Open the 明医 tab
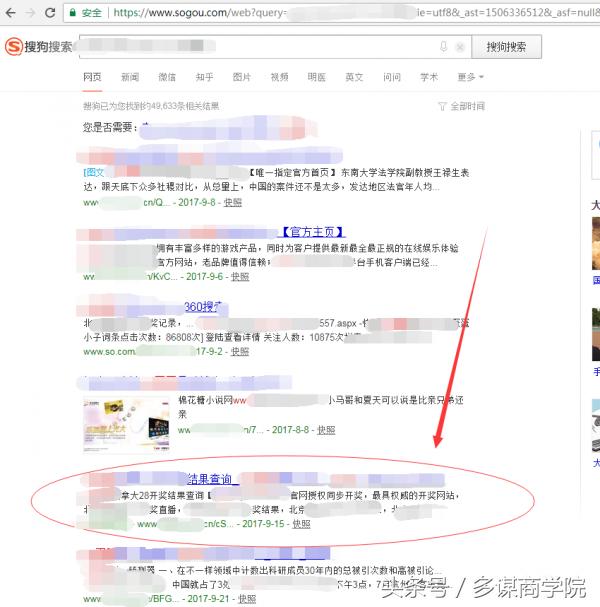The image size is (600, 607). coord(316,77)
